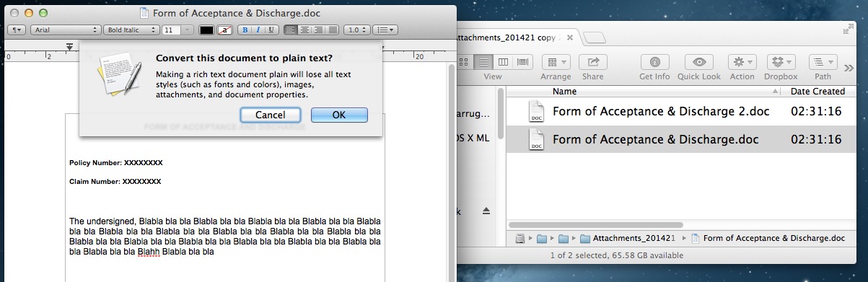This screenshot has height=282, width=868.
Task: Open the Bold Italic typeface dropdown
Action: [131, 30]
